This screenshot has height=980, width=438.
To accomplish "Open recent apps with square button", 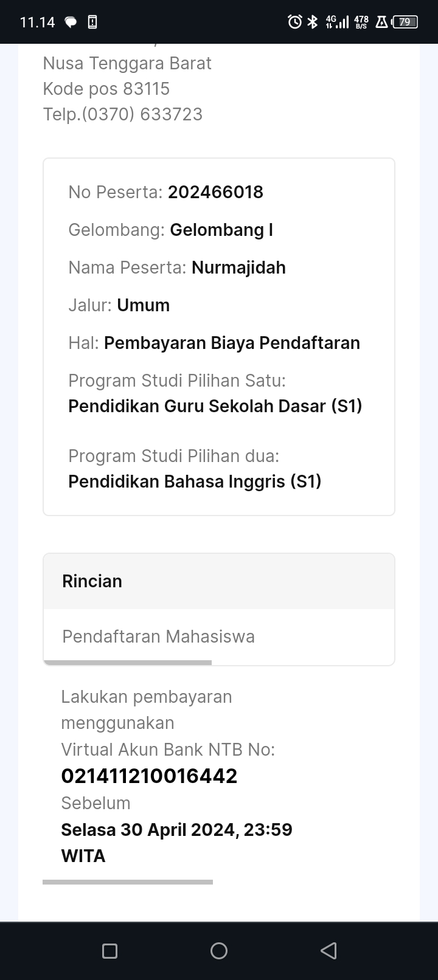I will [x=110, y=951].
